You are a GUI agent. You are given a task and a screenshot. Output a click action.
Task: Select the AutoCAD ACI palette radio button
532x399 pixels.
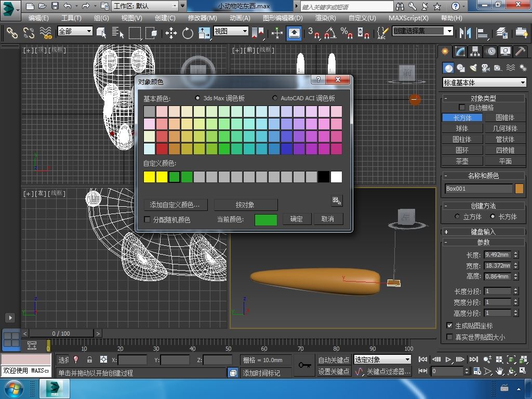(x=275, y=98)
